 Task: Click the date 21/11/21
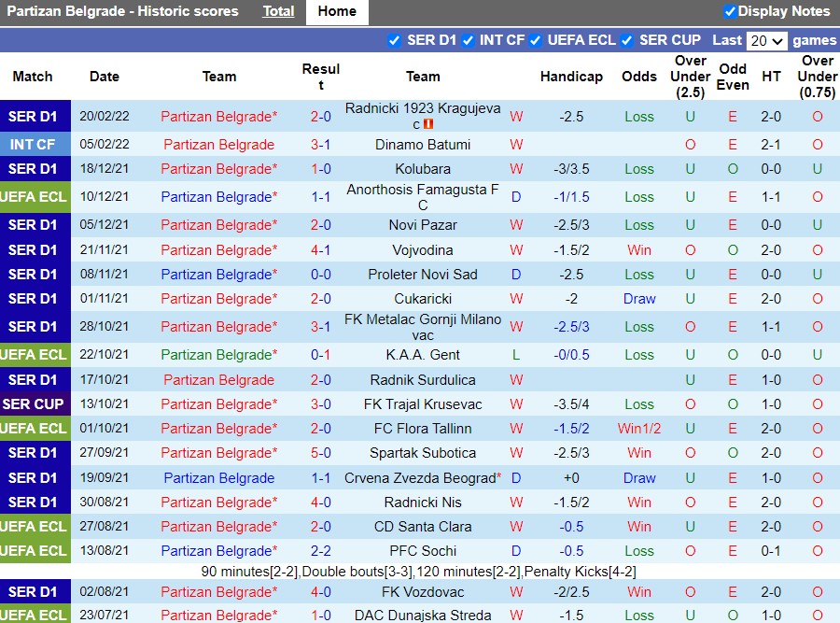[105, 249]
